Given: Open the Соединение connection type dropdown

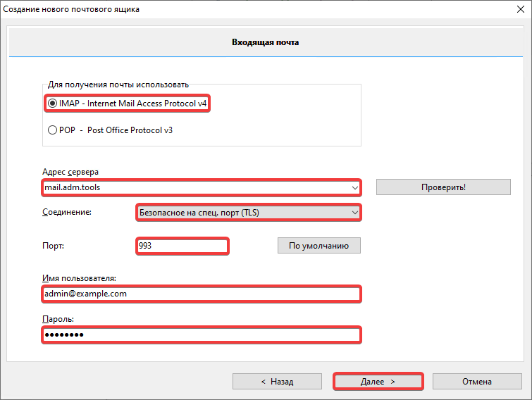Looking at the screenshot, I should [247, 212].
